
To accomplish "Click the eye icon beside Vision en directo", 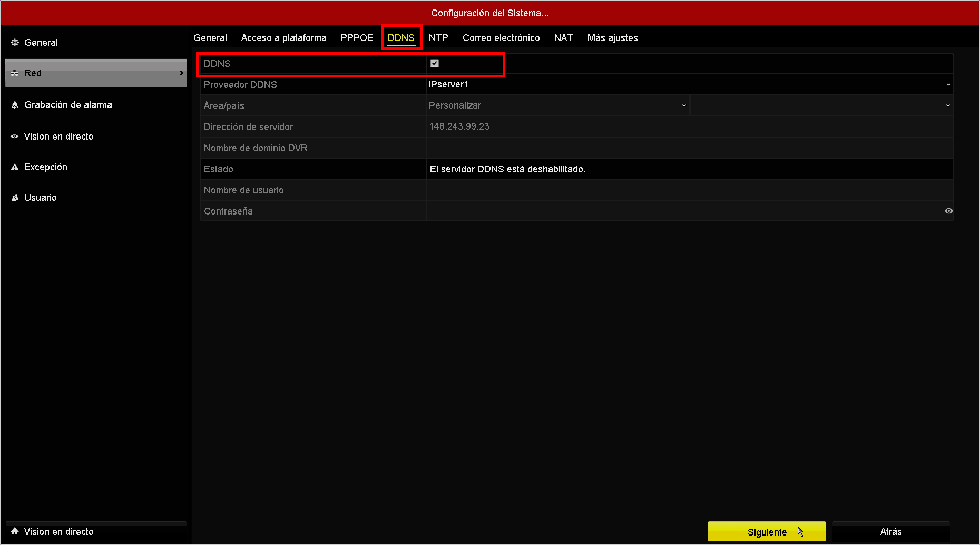I will 15,137.
